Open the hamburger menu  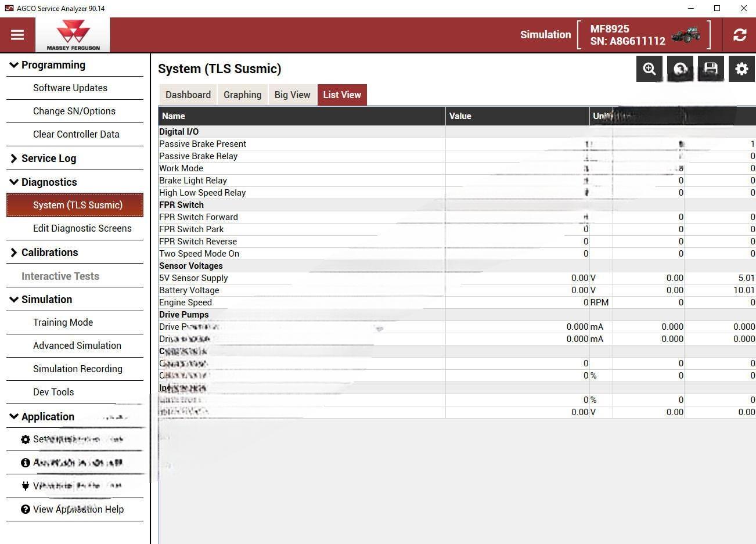coord(17,35)
